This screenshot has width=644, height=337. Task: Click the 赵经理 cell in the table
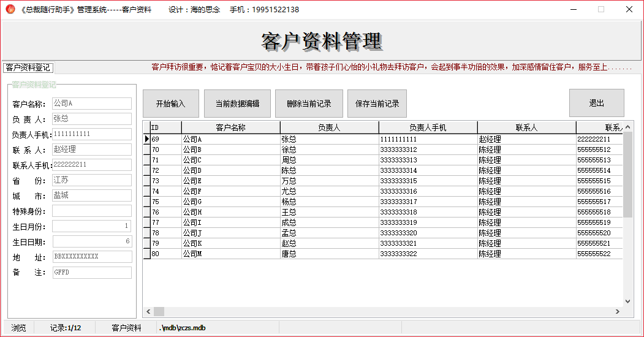click(526, 139)
